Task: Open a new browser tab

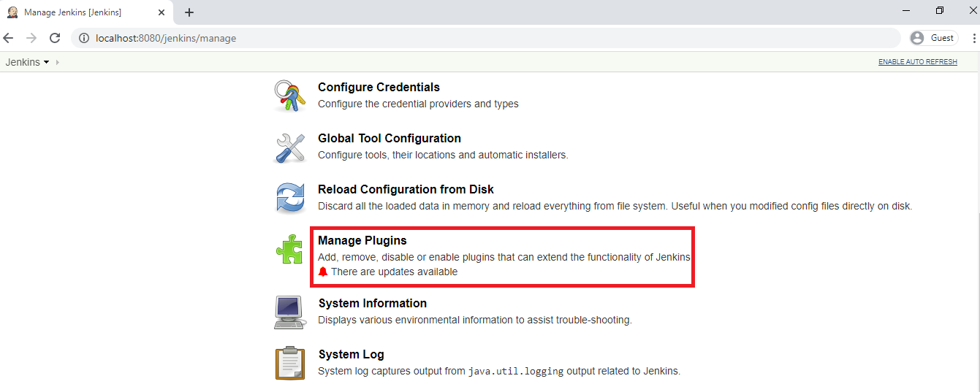Action: tap(189, 12)
